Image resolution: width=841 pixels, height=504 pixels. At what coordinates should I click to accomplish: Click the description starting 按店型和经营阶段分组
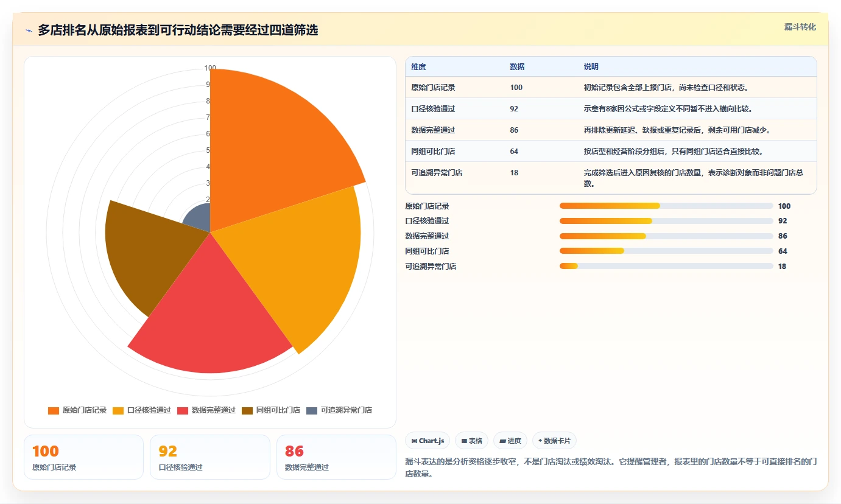coord(673,152)
